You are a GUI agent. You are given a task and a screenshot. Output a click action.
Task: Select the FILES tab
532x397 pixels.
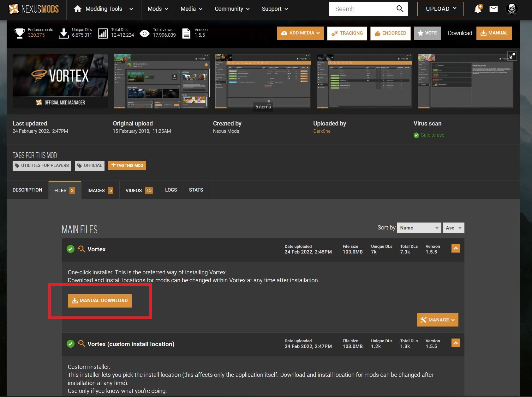[65, 190]
